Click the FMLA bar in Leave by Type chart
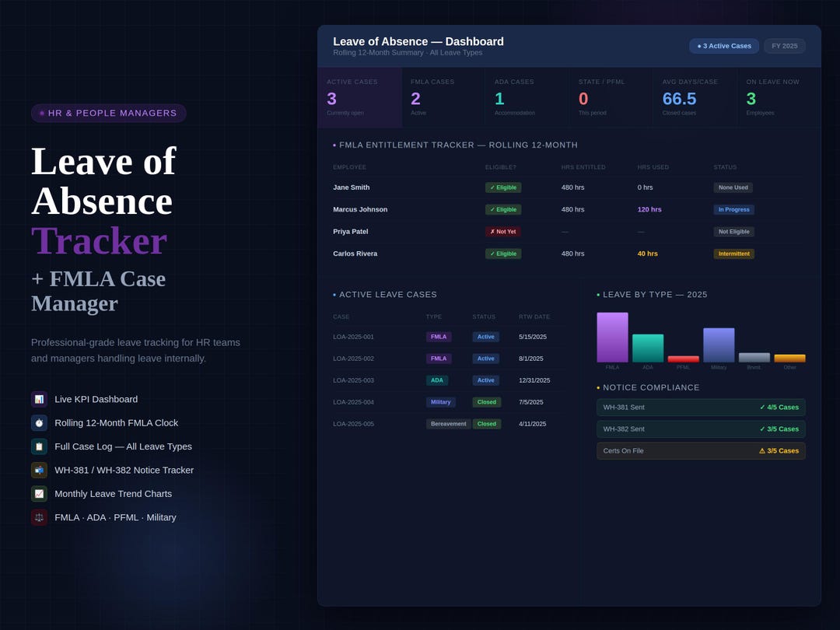 pos(612,338)
